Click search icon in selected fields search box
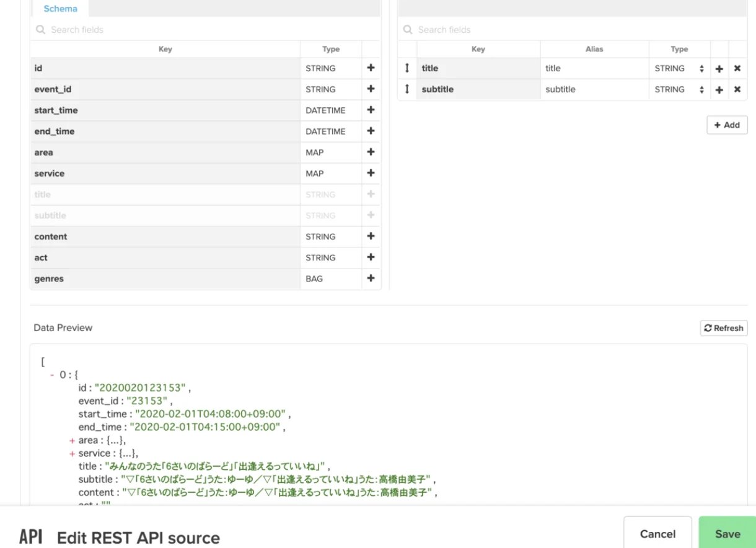 pos(408,30)
